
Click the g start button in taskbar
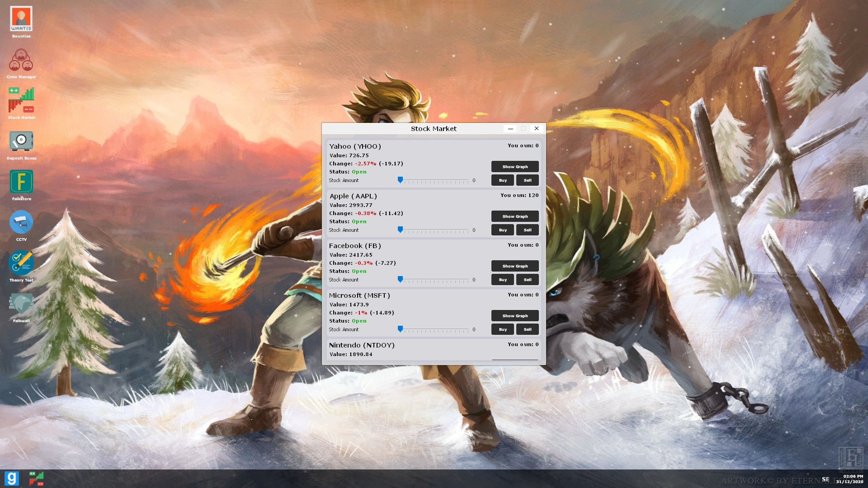(12, 478)
